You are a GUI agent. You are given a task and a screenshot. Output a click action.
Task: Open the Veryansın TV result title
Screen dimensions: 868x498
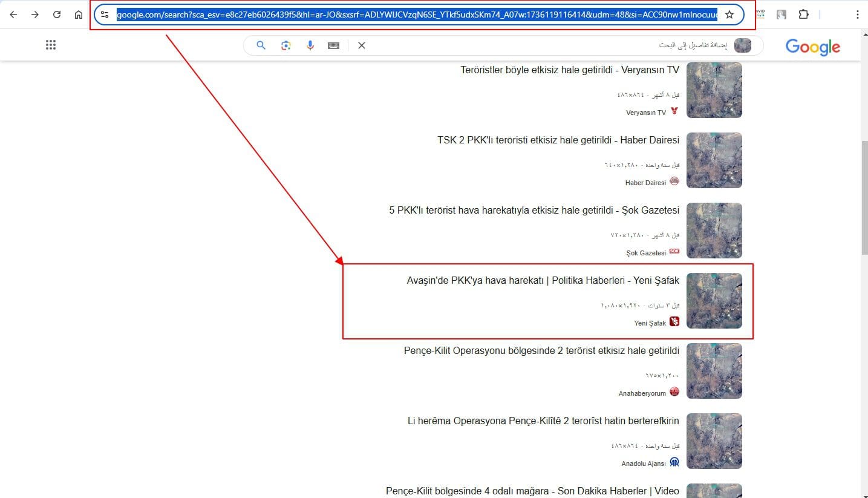coord(570,70)
